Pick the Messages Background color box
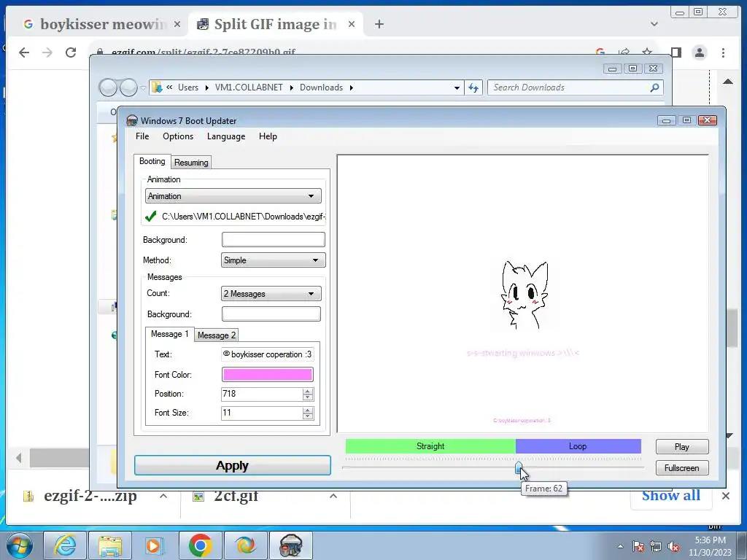 coord(271,314)
